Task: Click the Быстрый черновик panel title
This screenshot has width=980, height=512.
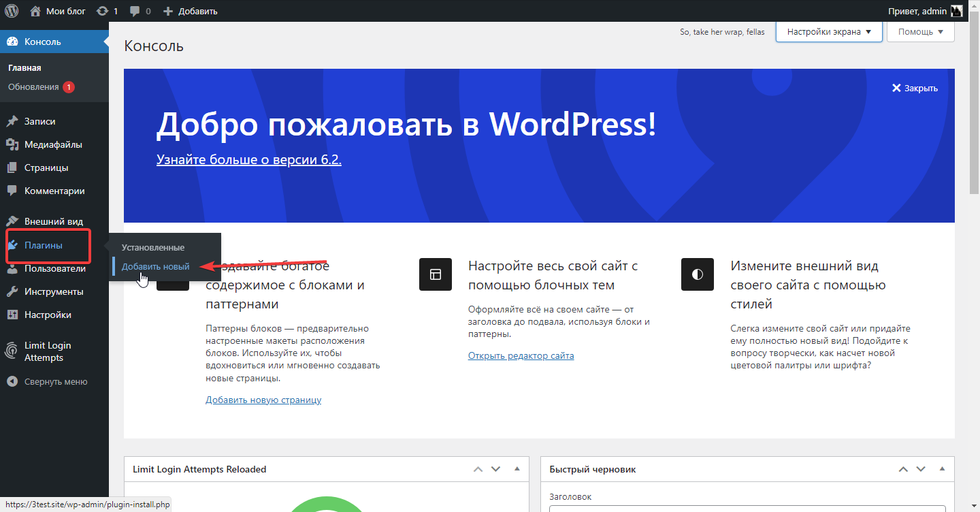Action: coord(593,469)
